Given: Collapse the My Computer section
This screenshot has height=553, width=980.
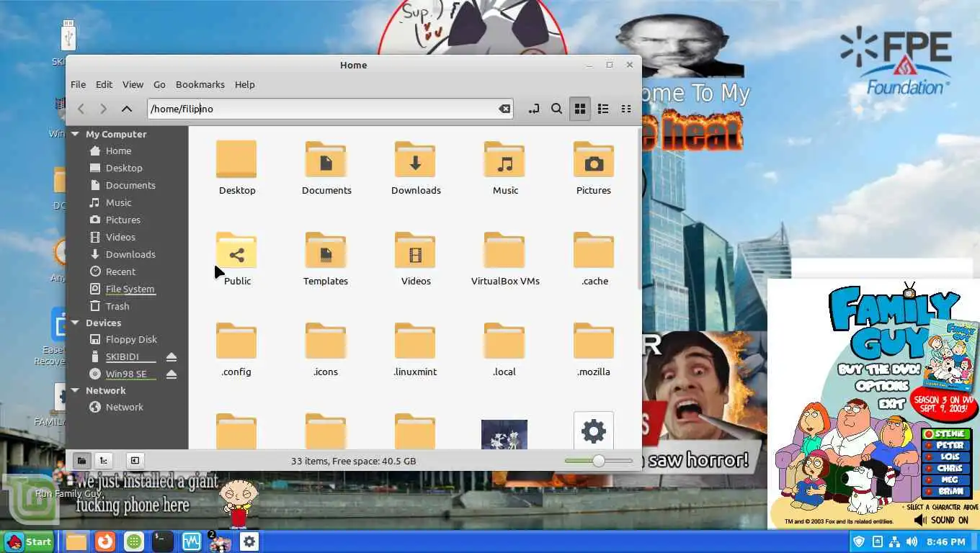Looking at the screenshot, I should pyautogui.click(x=76, y=134).
